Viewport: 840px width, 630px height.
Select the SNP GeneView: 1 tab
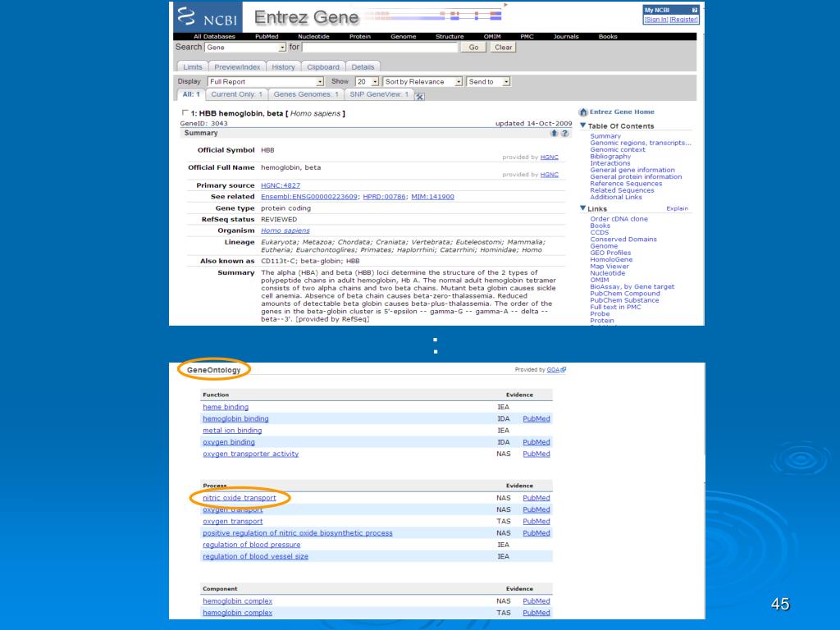pyautogui.click(x=379, y=94)
